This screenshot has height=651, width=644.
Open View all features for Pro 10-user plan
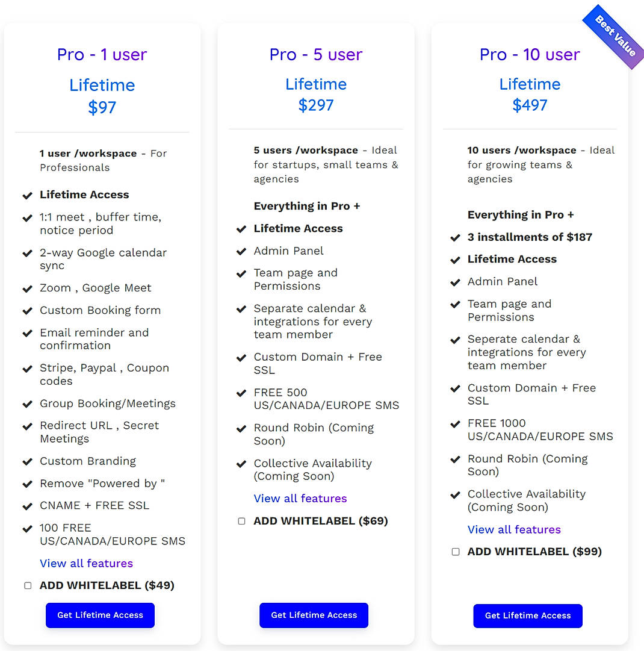point(513,529)
